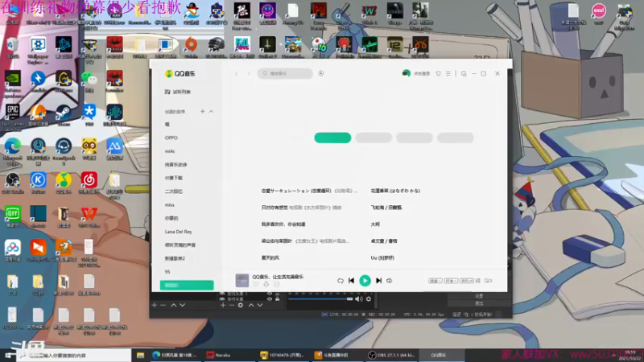Toggle visibility eye of the lower OBS source
Image resolution: width=644 pixels, height=362 pixels.
click(x=270, y=298)
